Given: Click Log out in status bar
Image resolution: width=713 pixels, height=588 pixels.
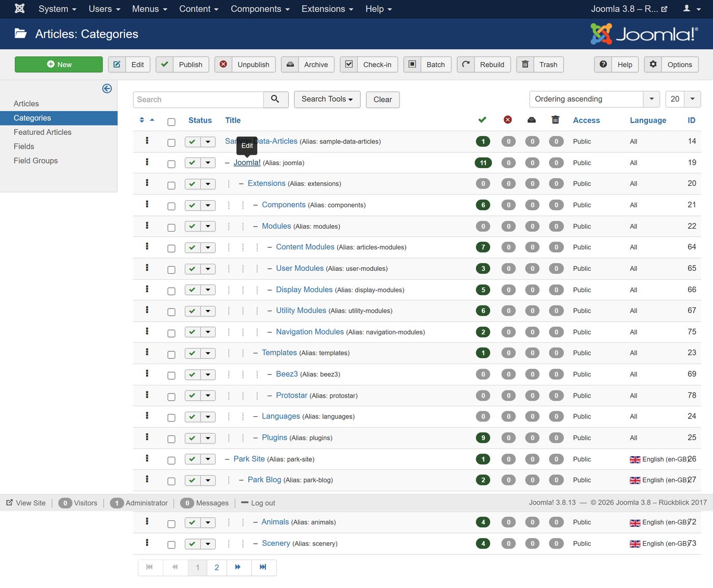Looking at the screenshot, I should [258, 503].
